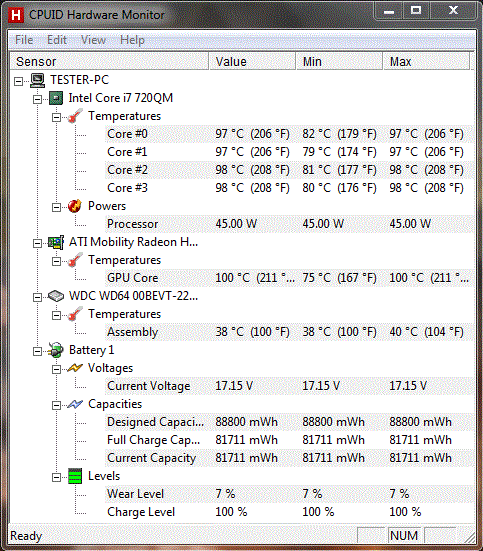Click the WDC hard drive icon
This screenshot has height=551, width=483.
(56, 296)
